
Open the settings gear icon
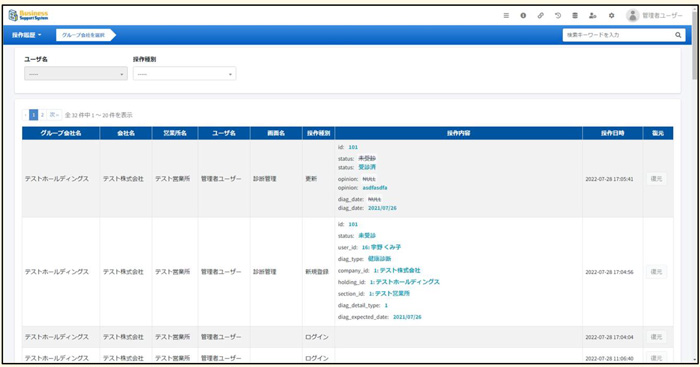pos(611,16)
